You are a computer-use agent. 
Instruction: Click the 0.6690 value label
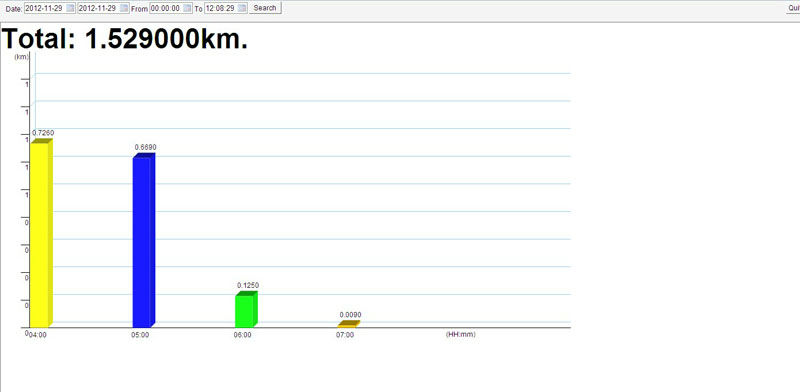click(145, 147)
